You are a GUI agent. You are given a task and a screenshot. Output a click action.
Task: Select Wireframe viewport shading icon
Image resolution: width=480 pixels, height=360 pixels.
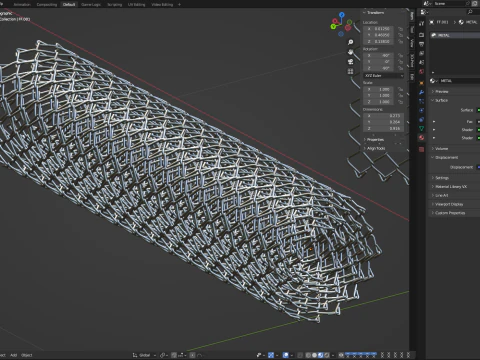click(308, 355)
